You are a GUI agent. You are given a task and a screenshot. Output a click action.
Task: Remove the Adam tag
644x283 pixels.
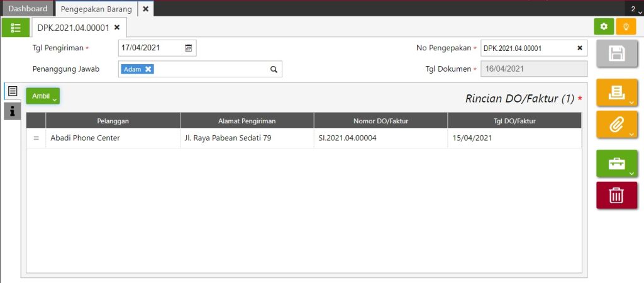point(148,69)
